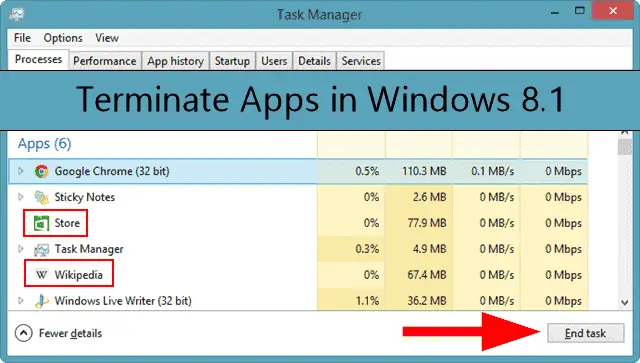Switch to the Startup tab
This screenshot has width=640, height=363.
[x=232, y=61]
